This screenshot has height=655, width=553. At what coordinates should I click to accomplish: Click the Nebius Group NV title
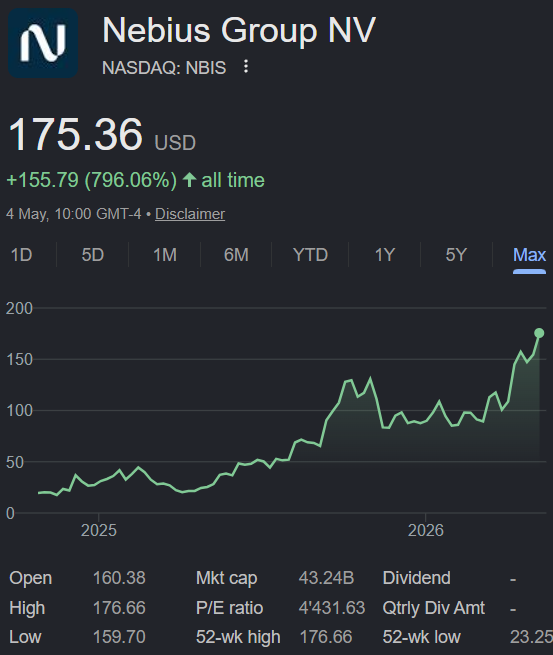tap(239, 30)
